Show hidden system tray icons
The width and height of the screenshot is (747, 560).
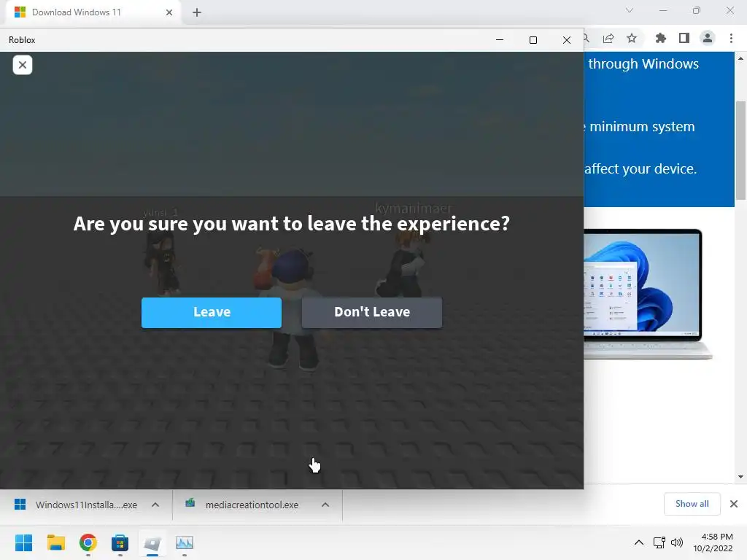point(639,542)
